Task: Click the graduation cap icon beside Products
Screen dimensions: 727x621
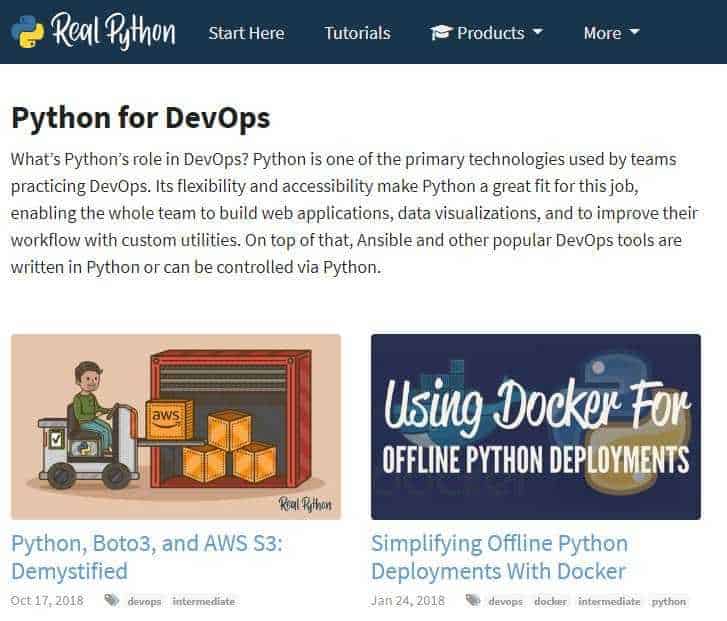Action: (x=440, y=32)
